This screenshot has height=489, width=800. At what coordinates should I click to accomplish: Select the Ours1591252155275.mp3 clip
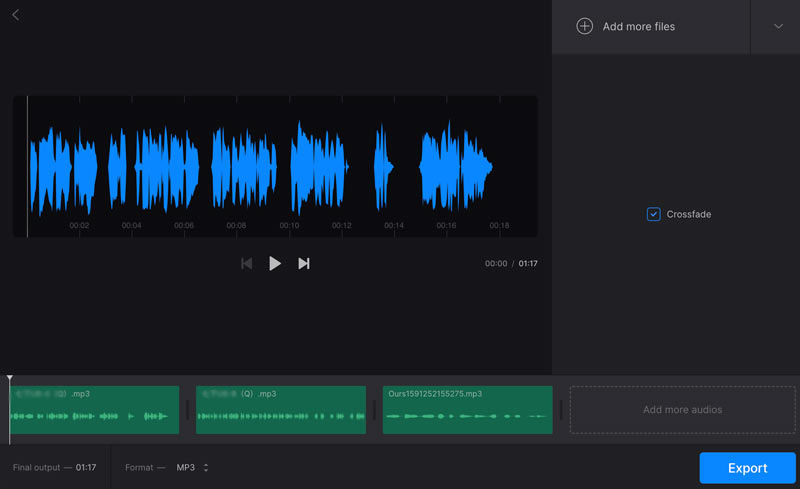[x=467, y=410]
